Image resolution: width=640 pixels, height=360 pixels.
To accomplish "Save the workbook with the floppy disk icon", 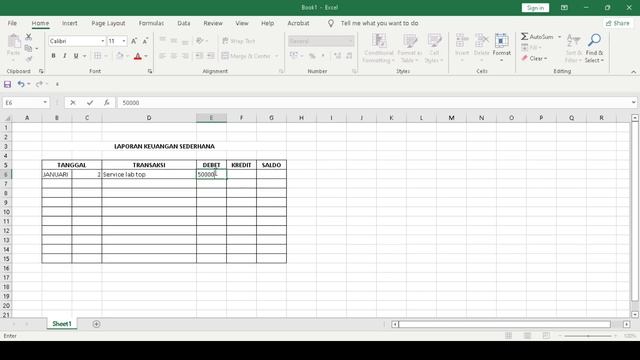I will (7, 84).
